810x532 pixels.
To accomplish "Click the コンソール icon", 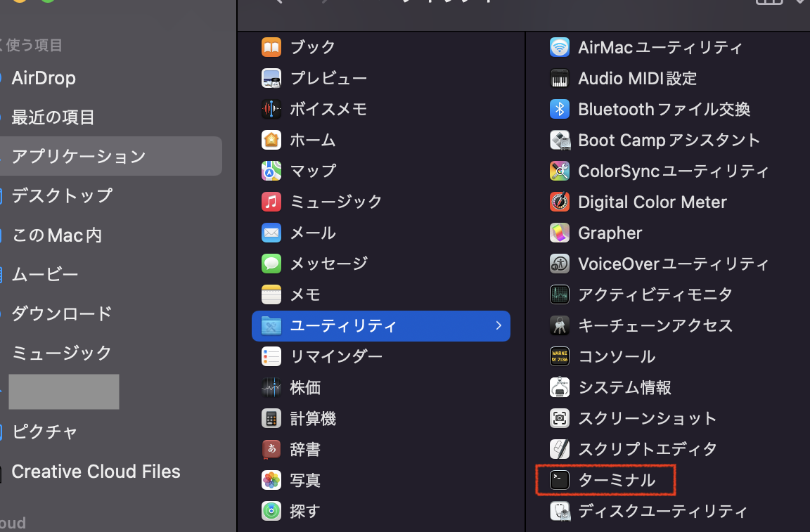I will pos(560,356).
